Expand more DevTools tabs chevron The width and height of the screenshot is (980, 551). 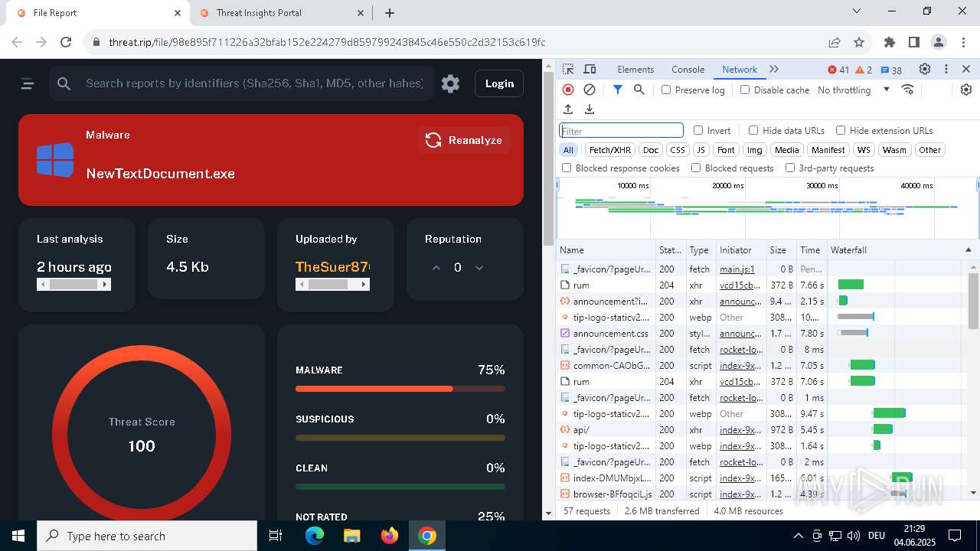click(x=774, y=69)
